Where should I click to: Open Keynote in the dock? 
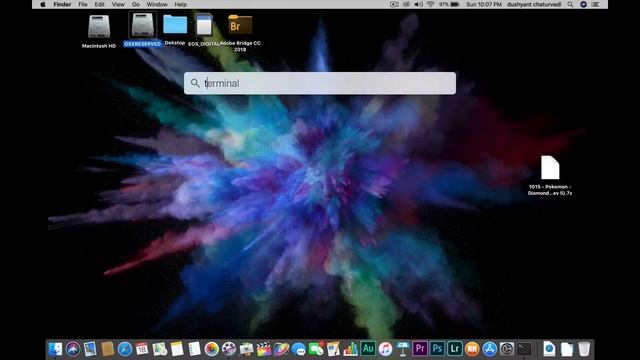[x=402, y=349]
